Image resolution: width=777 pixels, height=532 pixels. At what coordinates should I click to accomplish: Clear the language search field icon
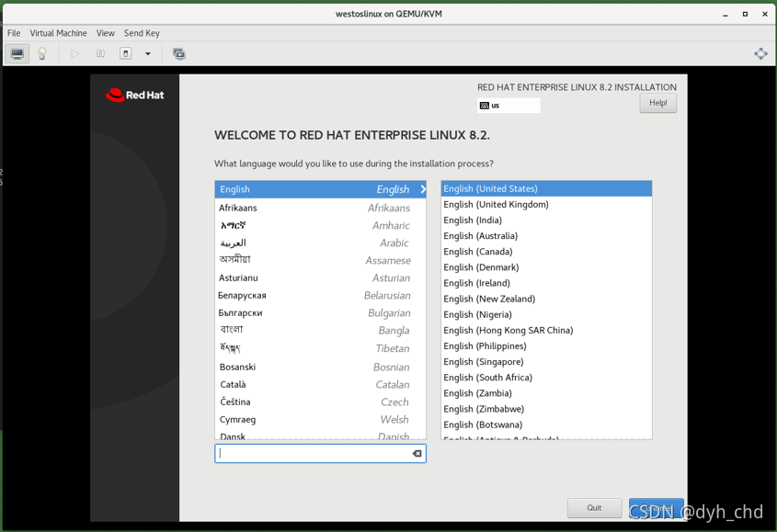(x=417, y=453)
